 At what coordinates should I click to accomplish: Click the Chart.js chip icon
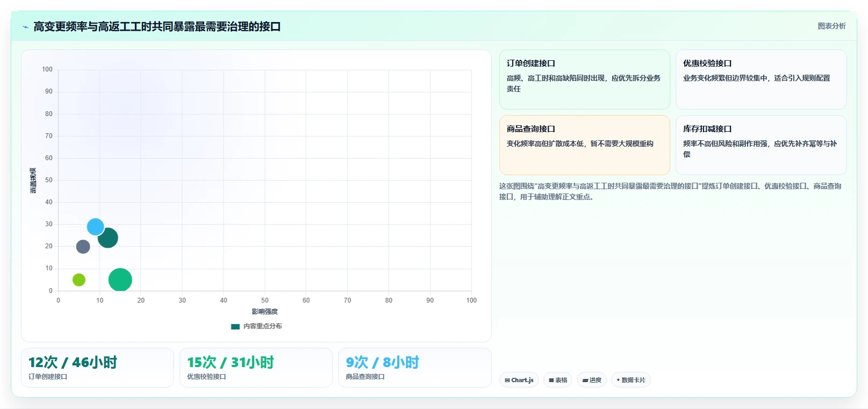pyautogui.click(x=507, y=380)
